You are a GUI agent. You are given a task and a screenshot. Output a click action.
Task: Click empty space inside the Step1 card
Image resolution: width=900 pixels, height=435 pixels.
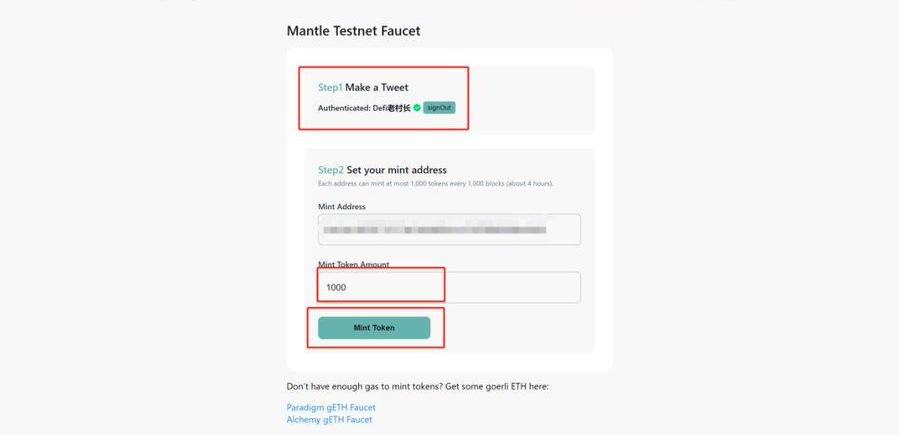pyautogui.click(x=530, y=100)
